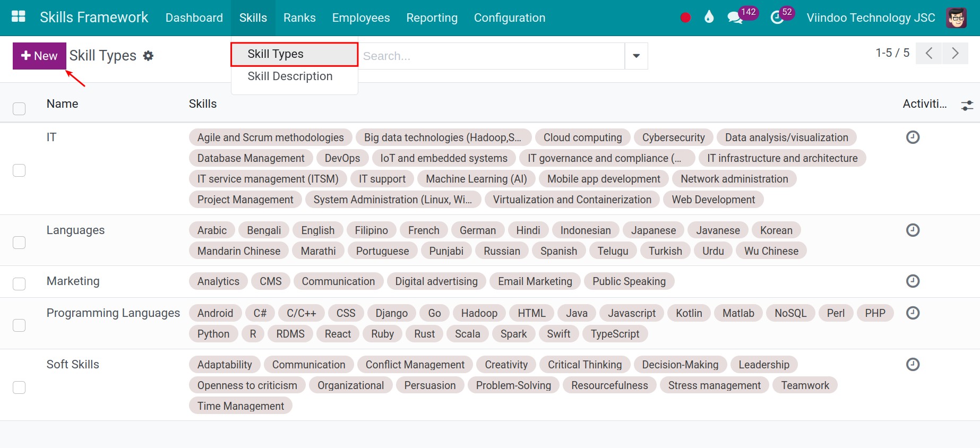This screenshot has width=980, height=448.
Task: Expand the search options dropdown arrow
Action: click(x=636, y=56)
